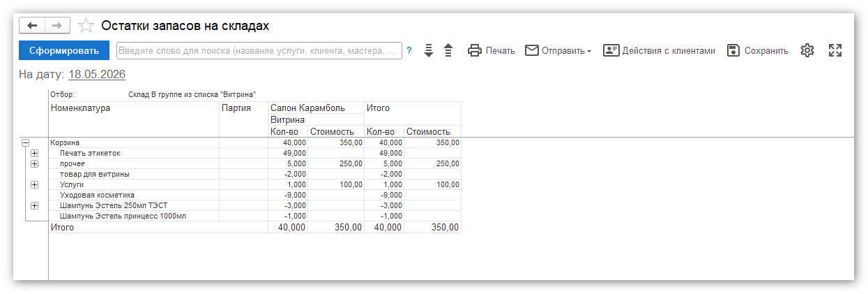Expand the Печать этикеток row
Viewport: 868px width, 294px height.
click(34, 153)
